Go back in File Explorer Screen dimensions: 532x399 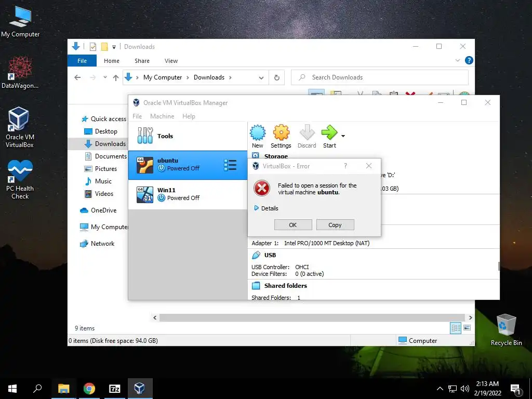77,78
